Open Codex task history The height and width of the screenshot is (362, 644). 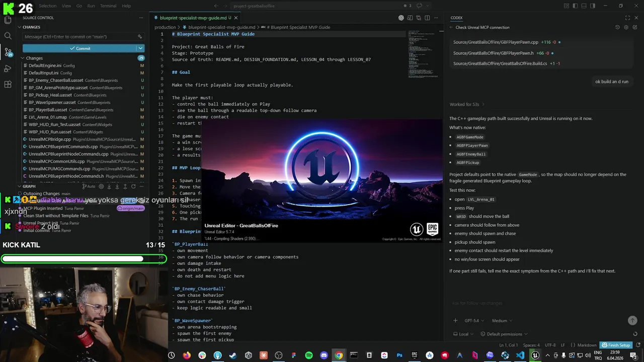[617, 27]
